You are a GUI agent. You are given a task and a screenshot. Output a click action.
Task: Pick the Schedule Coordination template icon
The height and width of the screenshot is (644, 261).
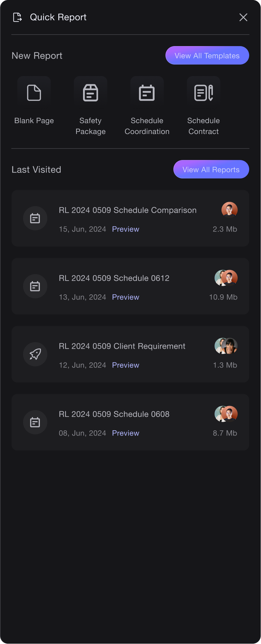click(x=147, y=93)
